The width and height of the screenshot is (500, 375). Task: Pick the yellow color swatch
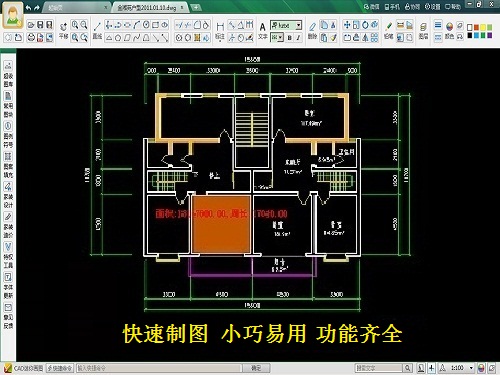tap(483, 27)
